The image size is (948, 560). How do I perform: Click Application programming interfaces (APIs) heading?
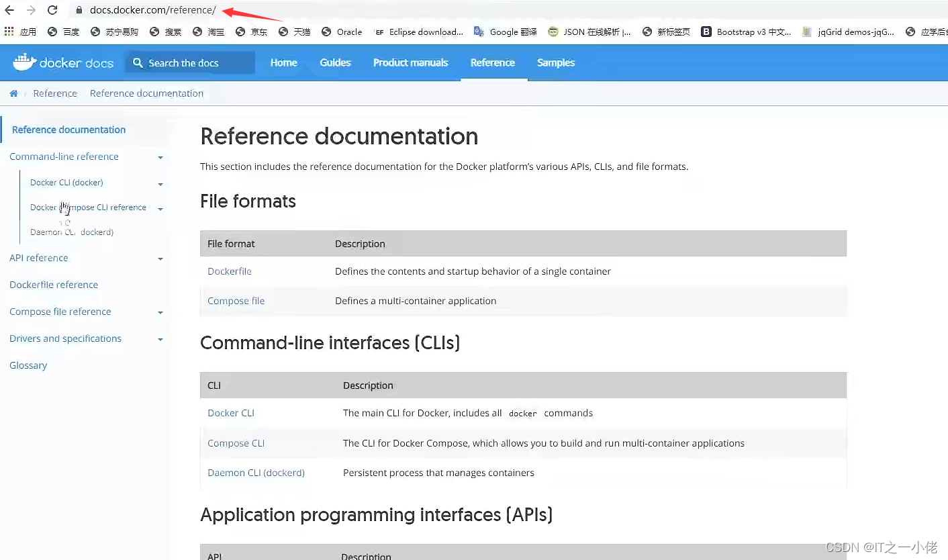(376, 514)
